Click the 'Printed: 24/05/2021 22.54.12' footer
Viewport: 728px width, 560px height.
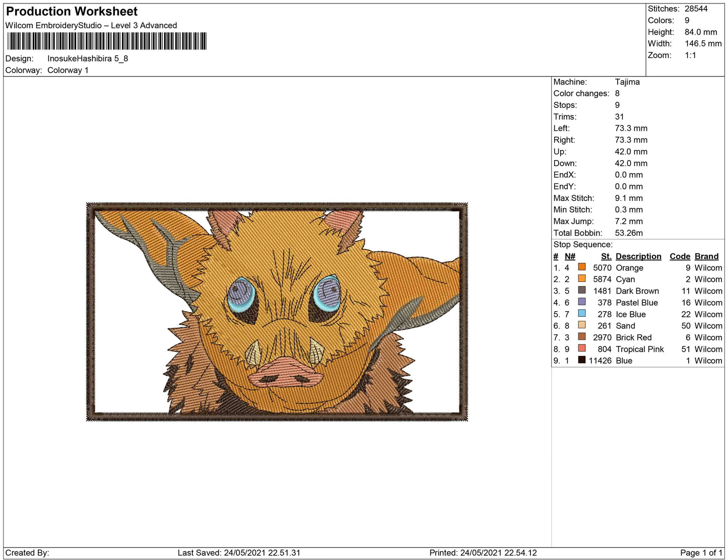click(483, 552)
